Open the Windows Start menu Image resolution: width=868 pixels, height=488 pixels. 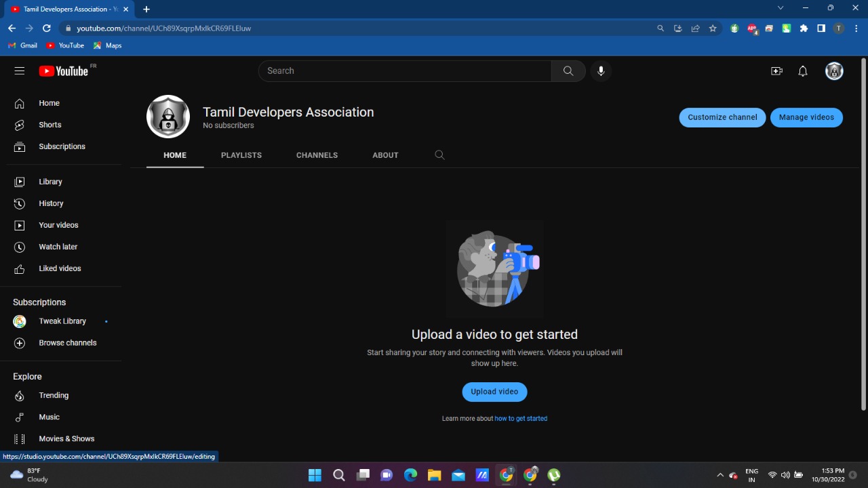tap(315, 475)
